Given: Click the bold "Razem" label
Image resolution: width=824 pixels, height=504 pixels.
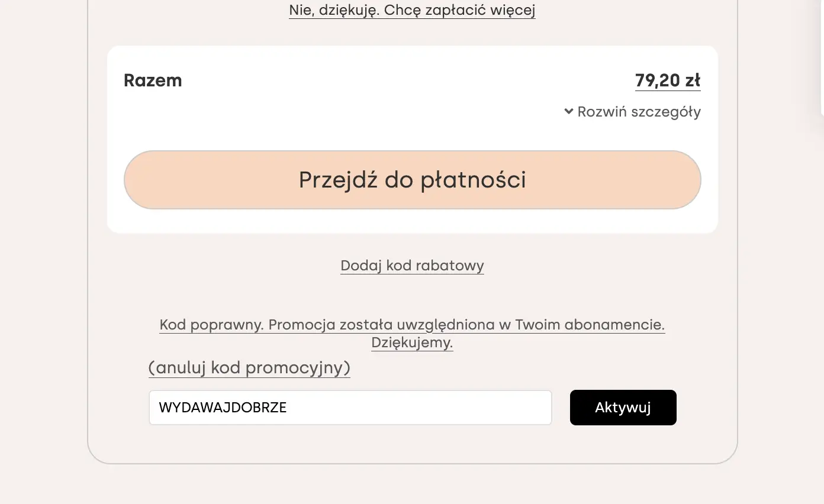Looking at the screenshot, I should [153, 80].
